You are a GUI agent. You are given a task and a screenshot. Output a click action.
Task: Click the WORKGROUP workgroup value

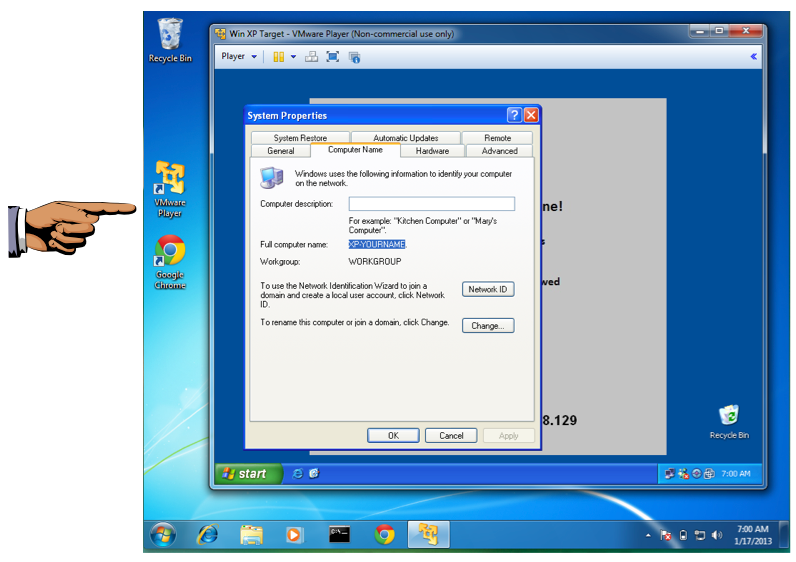point(375,261)
